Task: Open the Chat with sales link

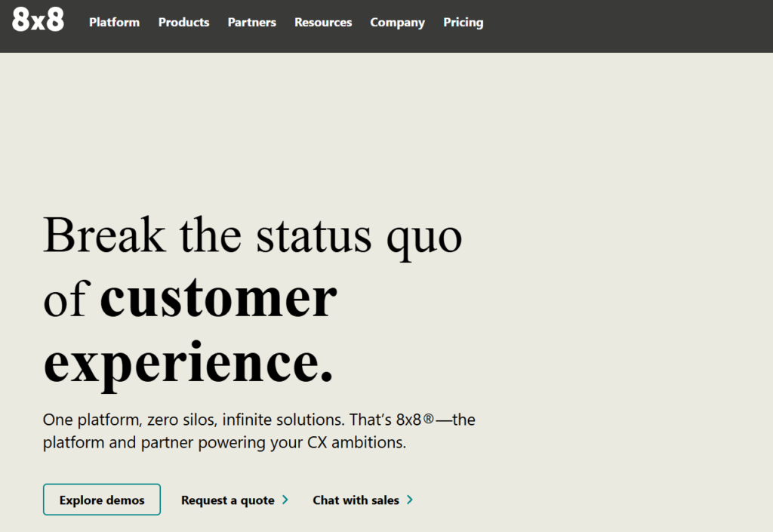Action: click(356, 500)
